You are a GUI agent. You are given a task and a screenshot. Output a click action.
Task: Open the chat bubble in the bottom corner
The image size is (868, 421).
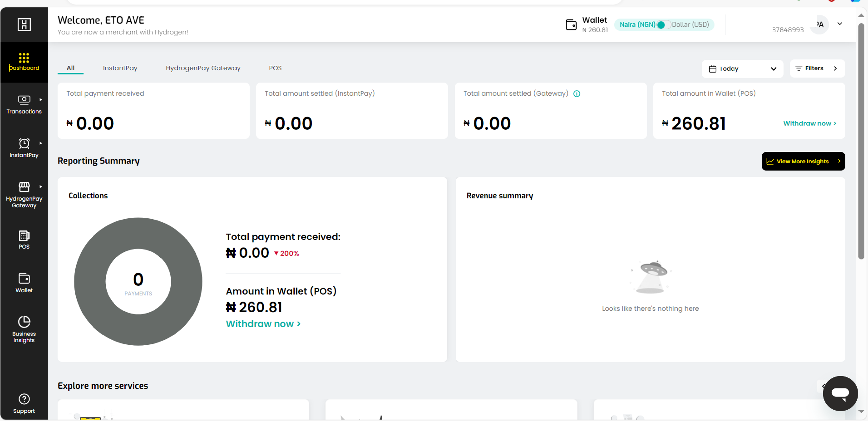click(x=840, y=393)
